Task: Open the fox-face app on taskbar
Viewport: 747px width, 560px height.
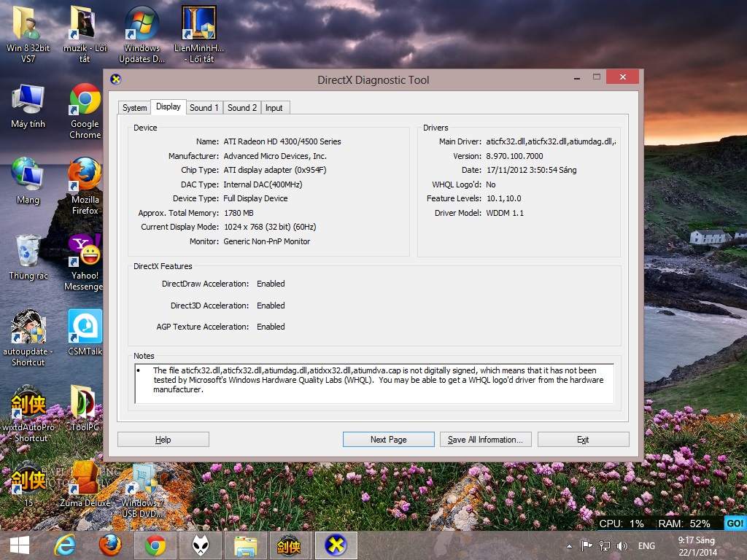Action: (x=201, y=545)
